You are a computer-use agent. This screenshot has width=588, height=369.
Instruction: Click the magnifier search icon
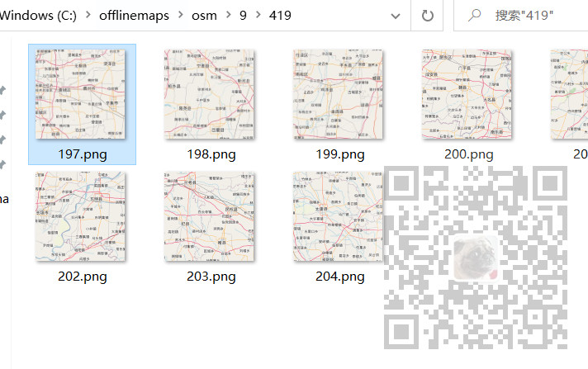[474, 15]
